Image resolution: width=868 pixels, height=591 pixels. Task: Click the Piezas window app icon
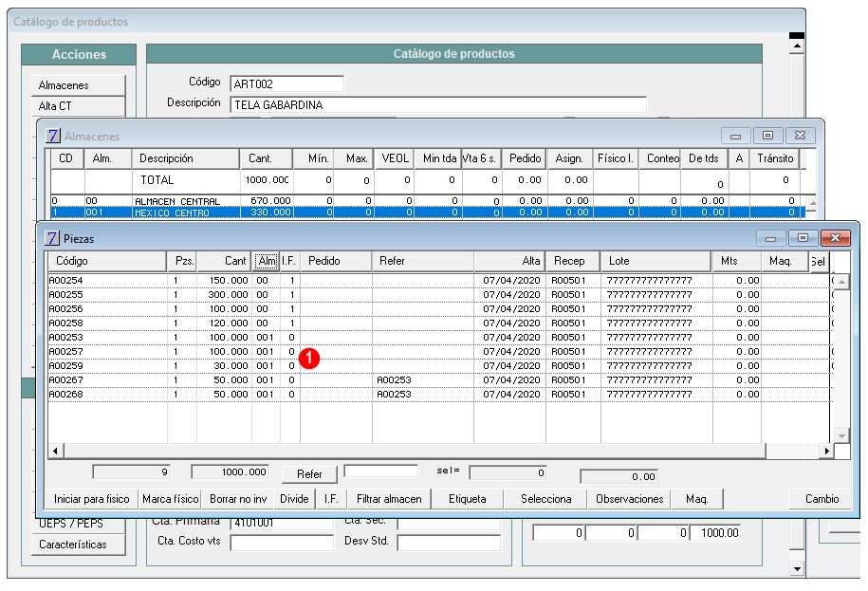(52, 238)
